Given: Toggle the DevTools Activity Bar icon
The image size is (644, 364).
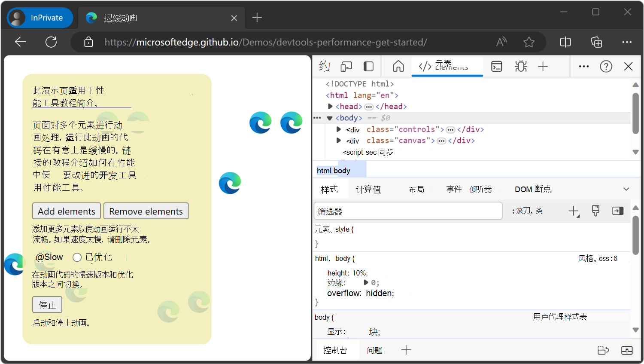Looking at the screenshot, I should [x=368, y=66].
